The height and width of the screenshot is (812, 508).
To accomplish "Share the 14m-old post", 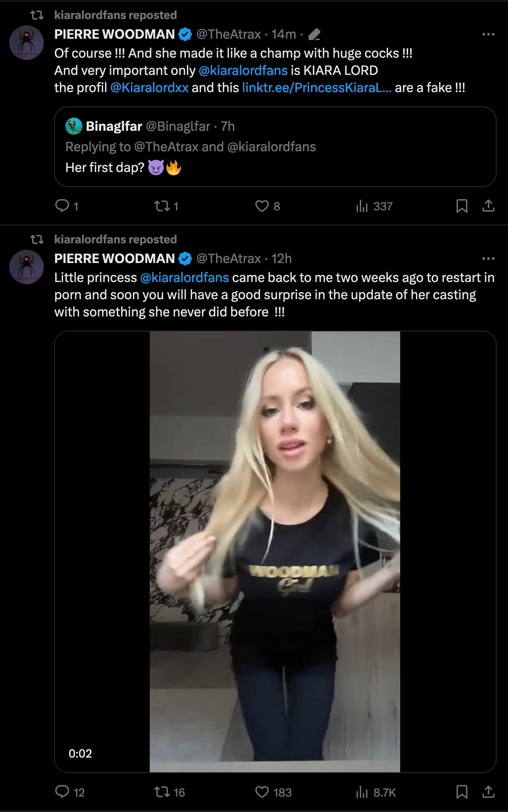I will [488, 206].
